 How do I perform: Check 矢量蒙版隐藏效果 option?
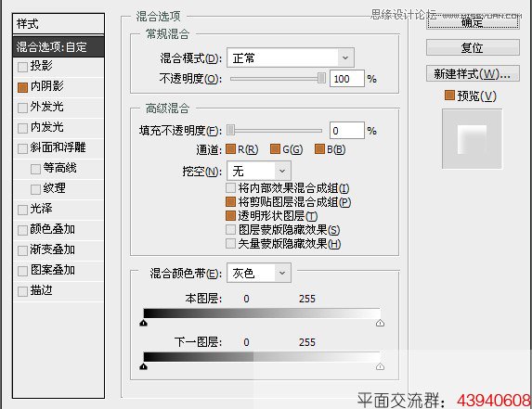pos(230,243)
